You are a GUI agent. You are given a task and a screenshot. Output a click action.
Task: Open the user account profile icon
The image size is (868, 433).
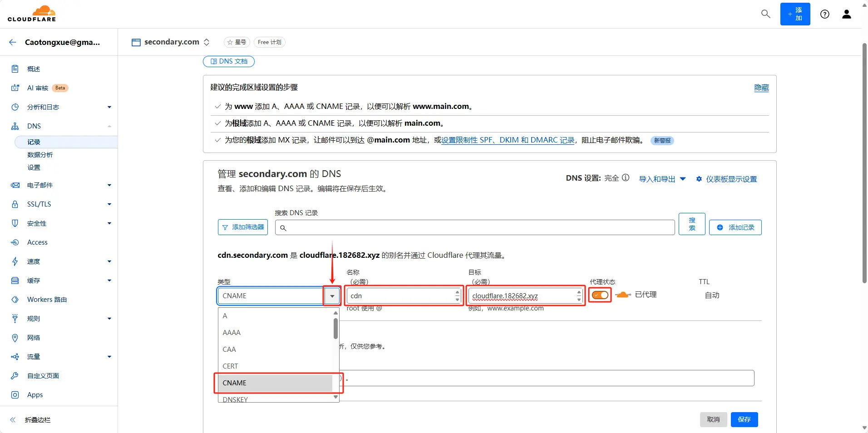tap(847, 14)
